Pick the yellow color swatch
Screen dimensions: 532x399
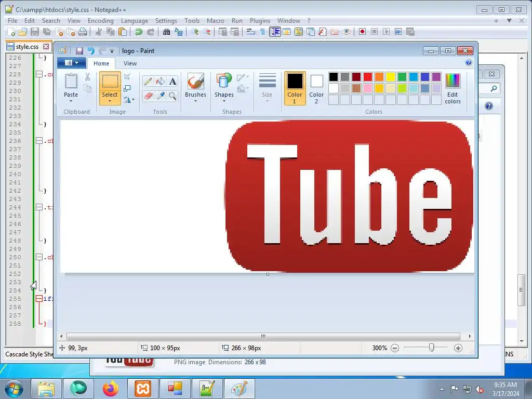point(391,77)
